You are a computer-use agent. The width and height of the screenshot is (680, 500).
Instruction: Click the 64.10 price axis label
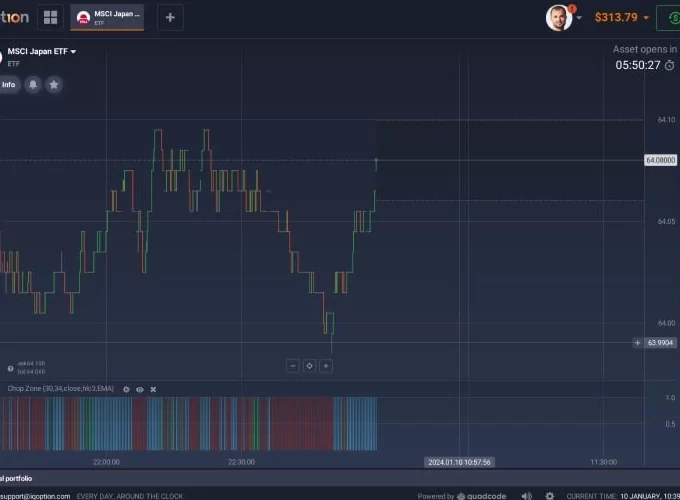[x=666, y=120]
